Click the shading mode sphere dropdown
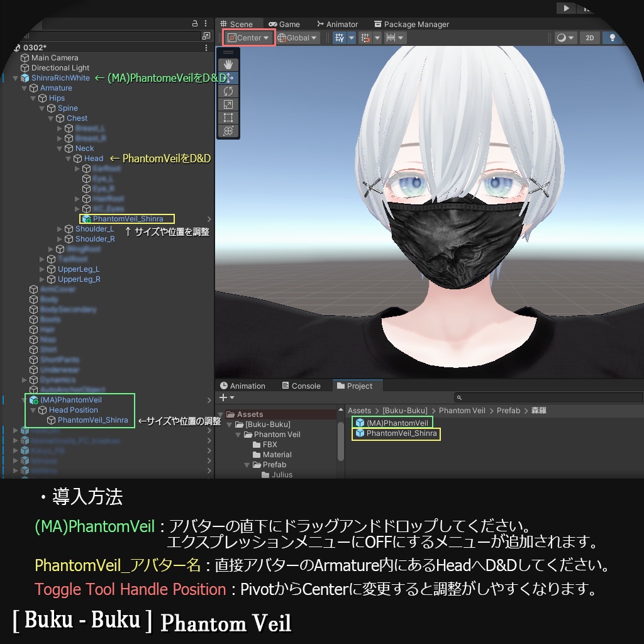 [566, 38]
